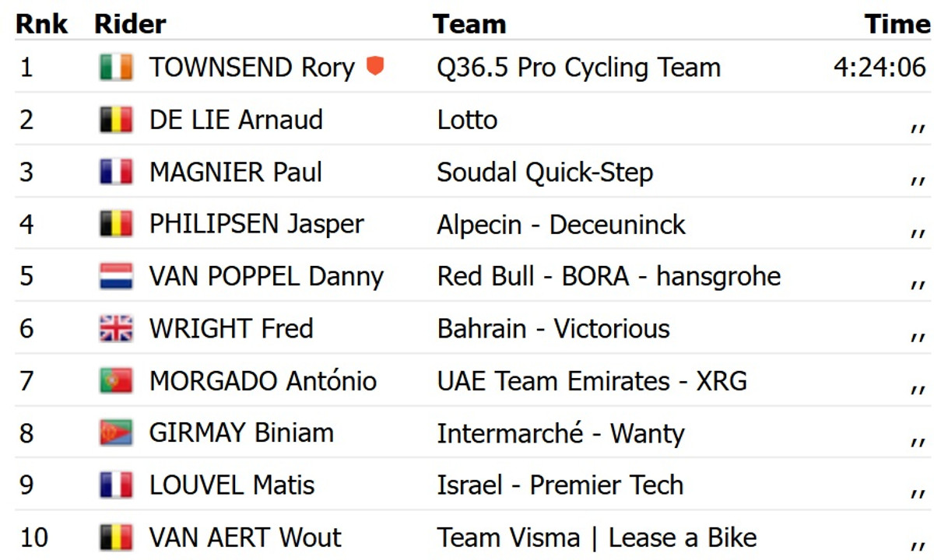
Task: Open Red Bull - BORA - hansgrohe team
Action: click(x=609, y=277)
